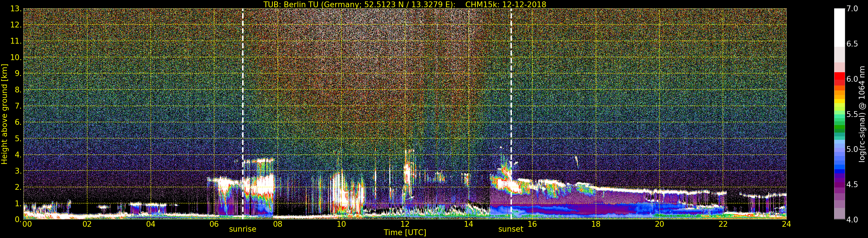Click the time axis tick label '18'
Viewport: 868px width, 238px height.
click(x=596, y=224)
